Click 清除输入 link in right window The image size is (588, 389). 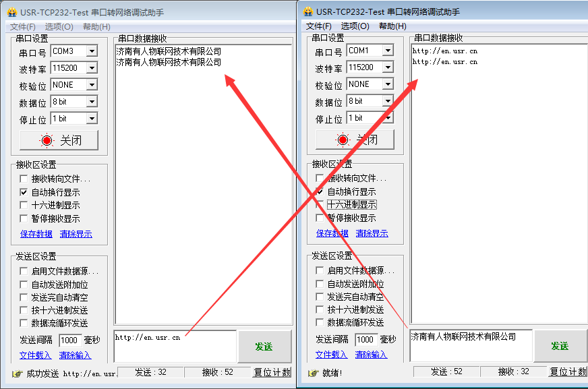click(371, 355)
